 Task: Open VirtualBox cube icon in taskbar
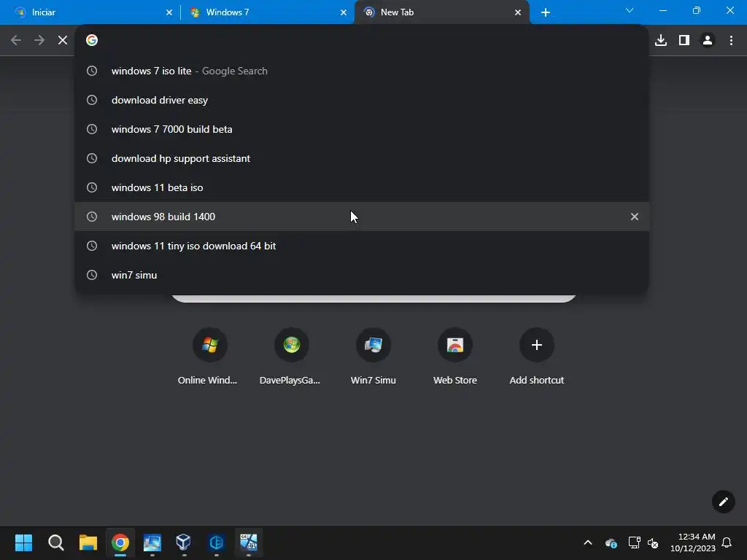pyautogui.click(x=184, y=542)
